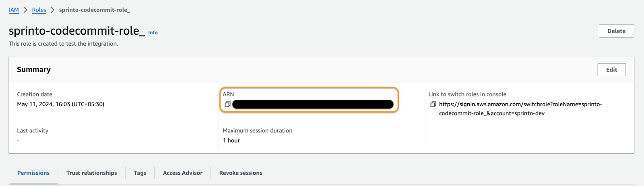Click the sprinto-codecommit-role_ page heading
The width and height of the screenshot is (644, 186).
(x=77, y=31)
